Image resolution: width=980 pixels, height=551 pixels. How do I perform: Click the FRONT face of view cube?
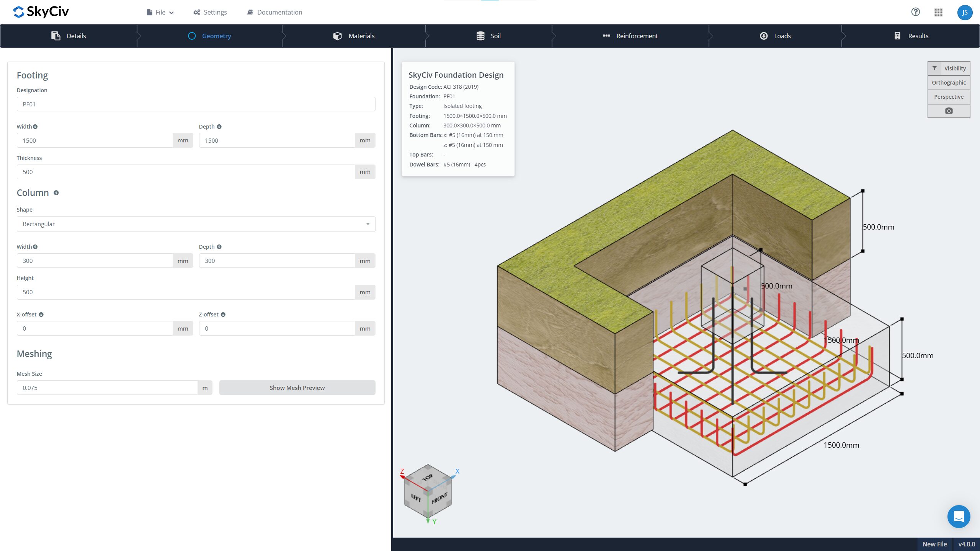[439, 498]
